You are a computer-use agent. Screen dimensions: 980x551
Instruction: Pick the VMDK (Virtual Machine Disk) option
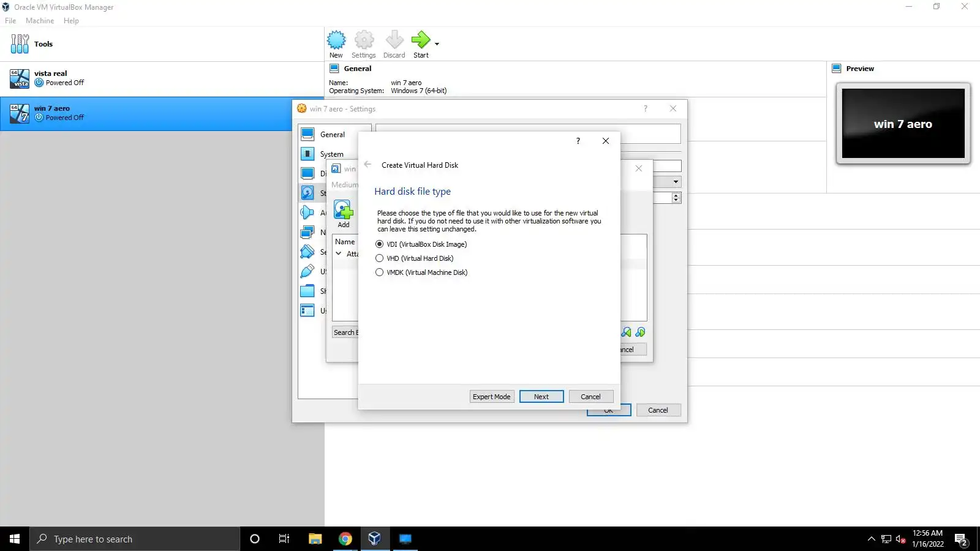point(421,272)
